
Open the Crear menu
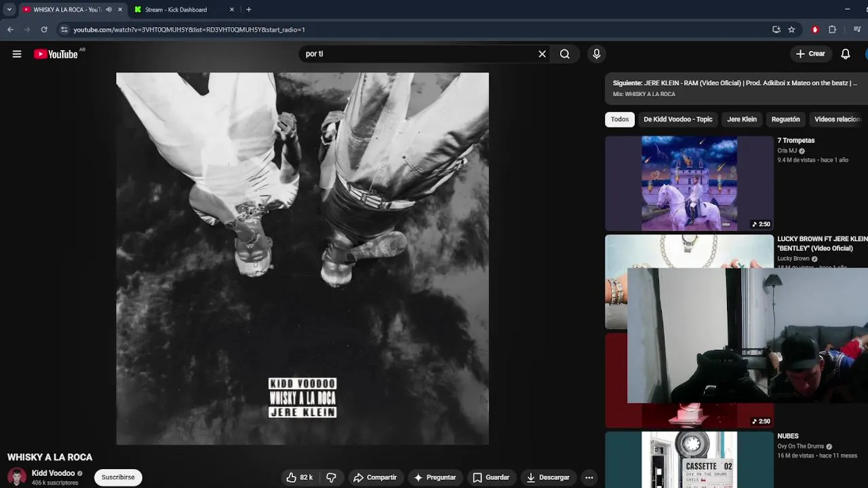coord(810,54)
